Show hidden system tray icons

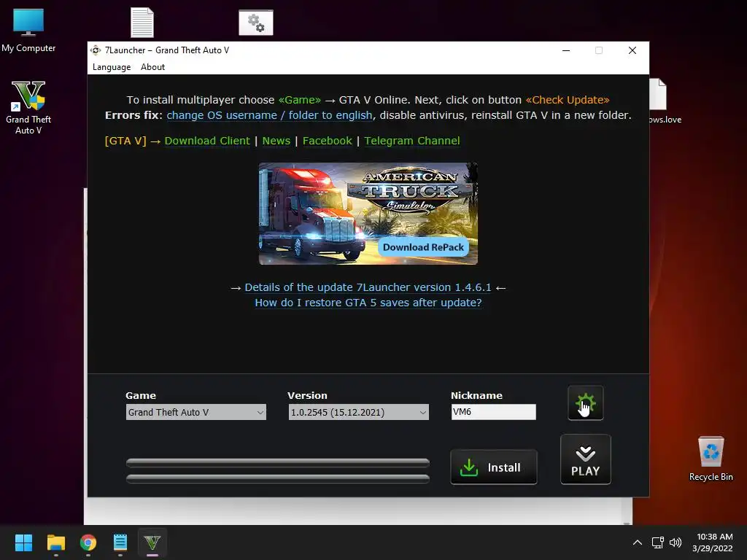tap(638, 542)
